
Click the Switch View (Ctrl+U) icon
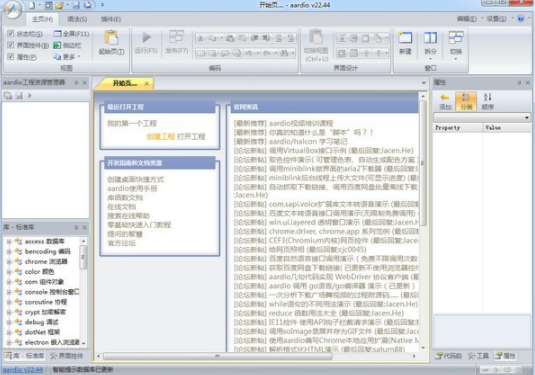coord(316,37)
